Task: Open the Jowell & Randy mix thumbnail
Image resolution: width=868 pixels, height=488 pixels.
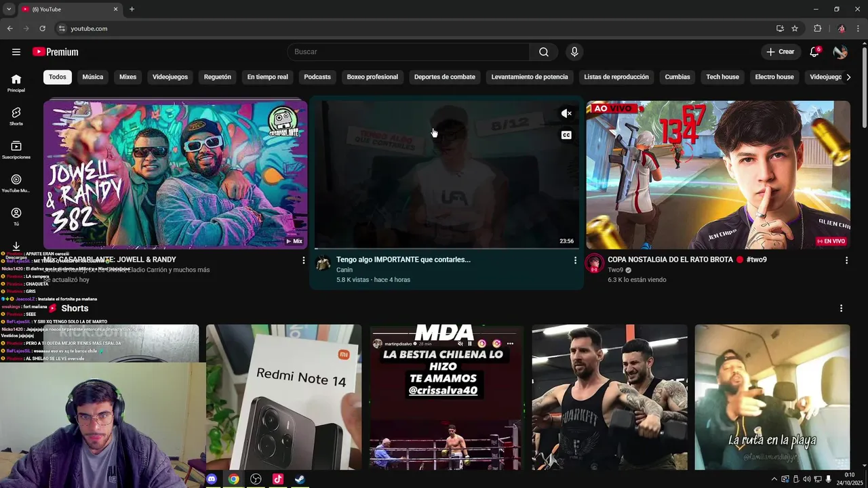Action: point(176,175)
